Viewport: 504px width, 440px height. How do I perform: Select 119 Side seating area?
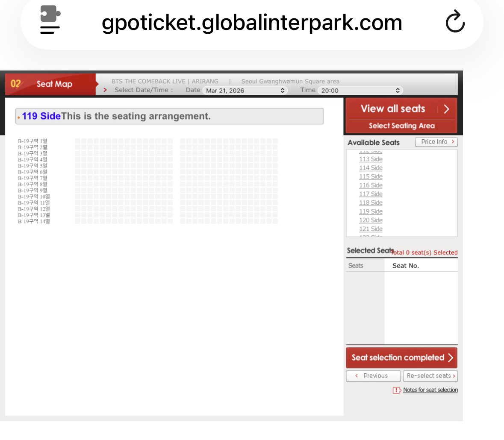pos(371,211)
